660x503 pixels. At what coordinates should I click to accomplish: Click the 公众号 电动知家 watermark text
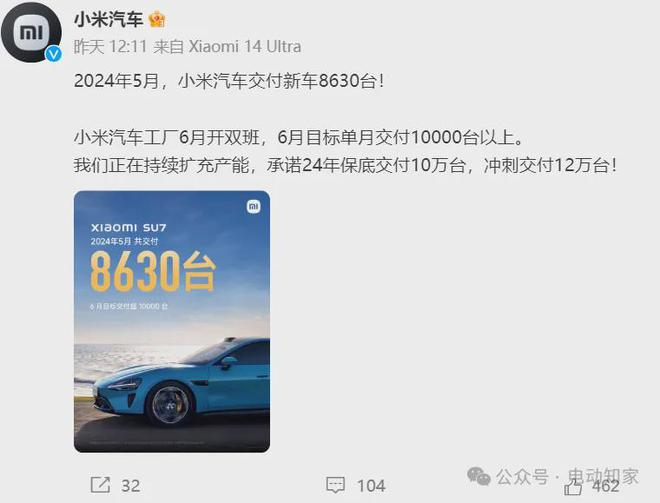point(567,476)
